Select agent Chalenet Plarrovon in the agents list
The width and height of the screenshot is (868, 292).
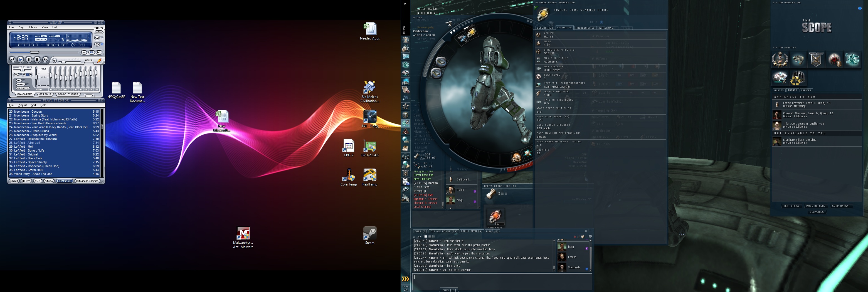point(817,115)
